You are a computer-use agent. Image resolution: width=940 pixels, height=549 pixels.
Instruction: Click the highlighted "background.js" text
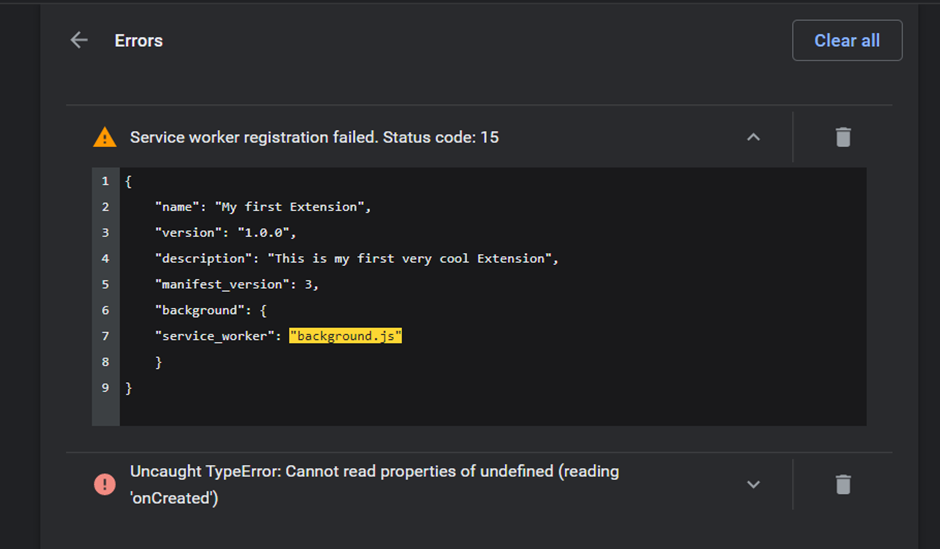pos(345,336)
